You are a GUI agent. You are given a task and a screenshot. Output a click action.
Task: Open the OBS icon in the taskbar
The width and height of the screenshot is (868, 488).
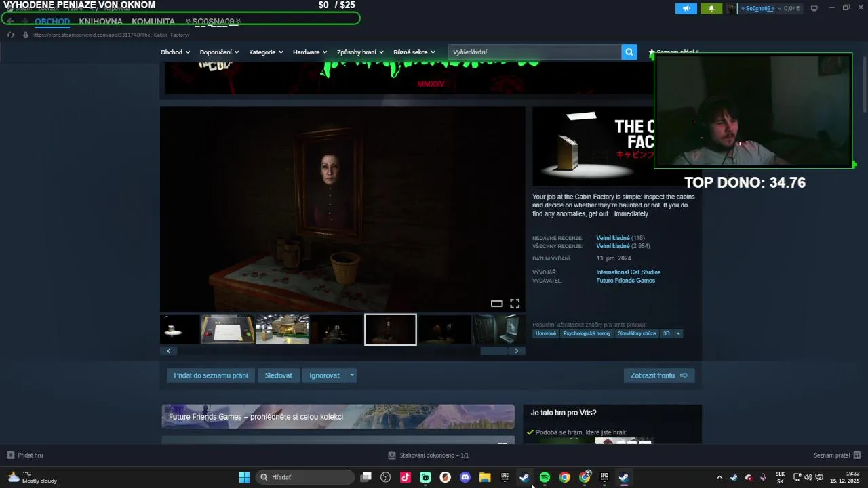point(386,477)
